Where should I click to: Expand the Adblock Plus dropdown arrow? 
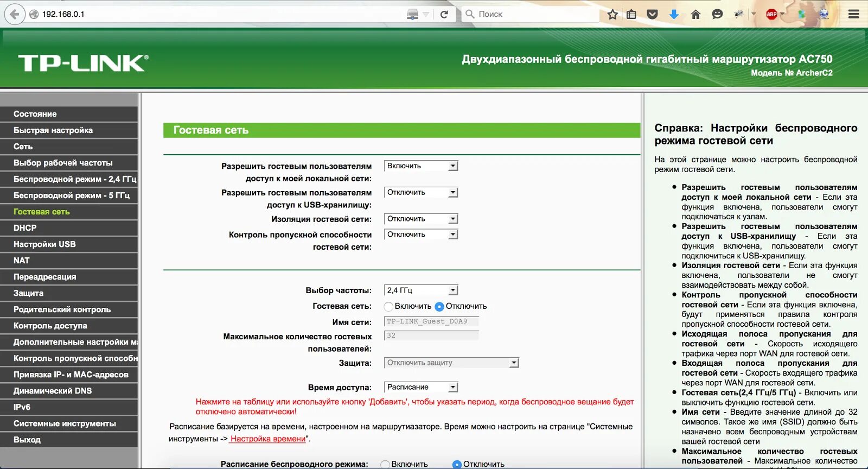click(782, 15)
